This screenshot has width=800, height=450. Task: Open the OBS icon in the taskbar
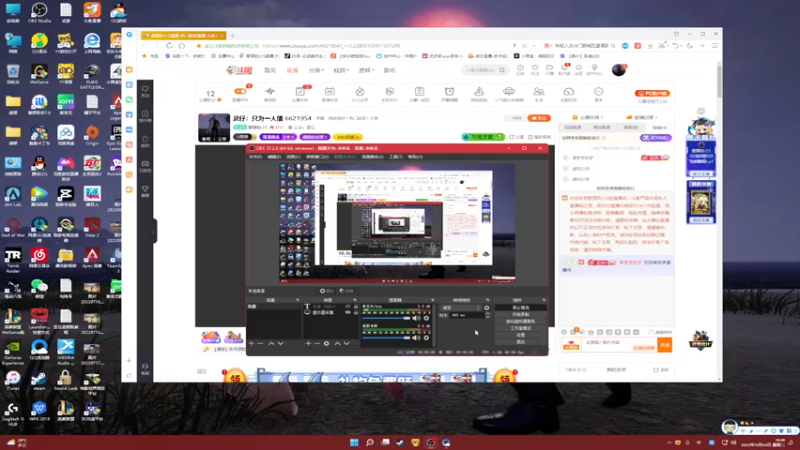(431, 442)
